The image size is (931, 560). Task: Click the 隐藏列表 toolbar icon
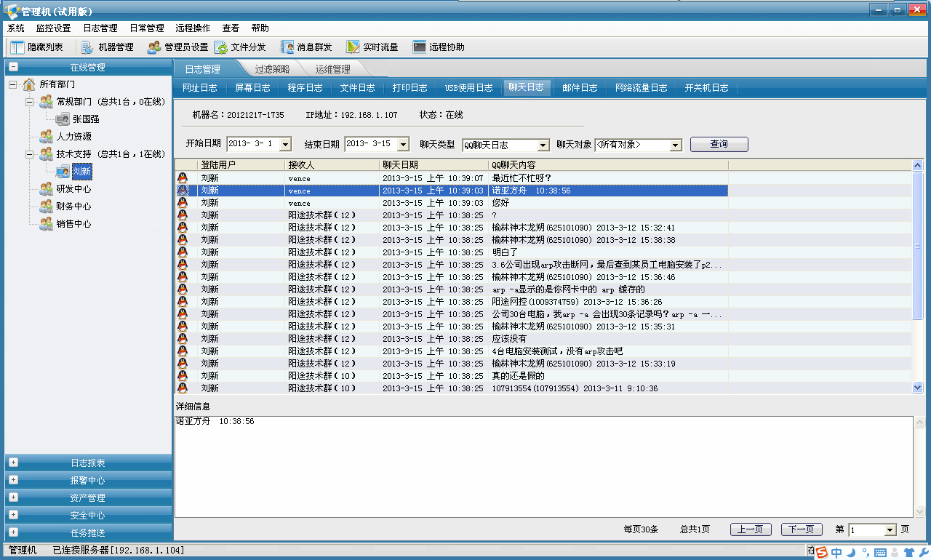tap(17, 47)
